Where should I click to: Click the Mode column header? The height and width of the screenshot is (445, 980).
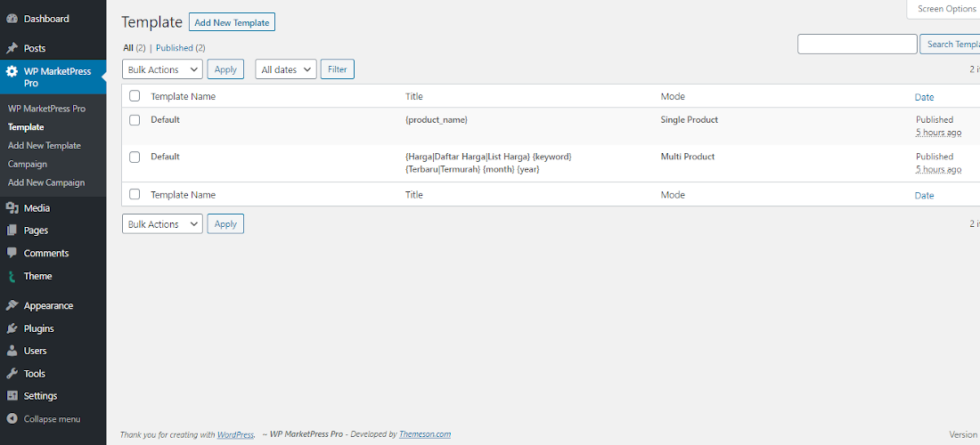673,97
